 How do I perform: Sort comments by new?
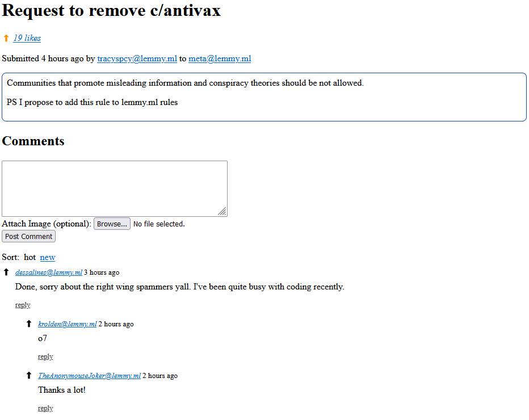click(48, 257)
